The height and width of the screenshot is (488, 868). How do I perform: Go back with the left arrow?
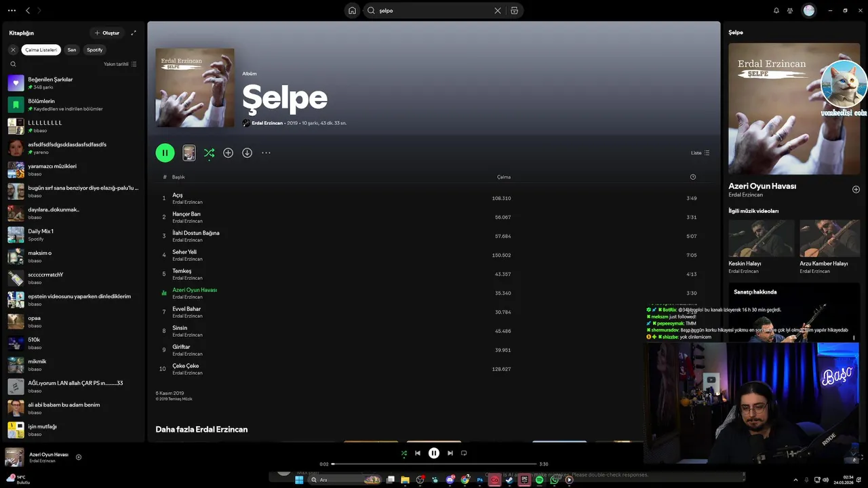click(28, 10)
